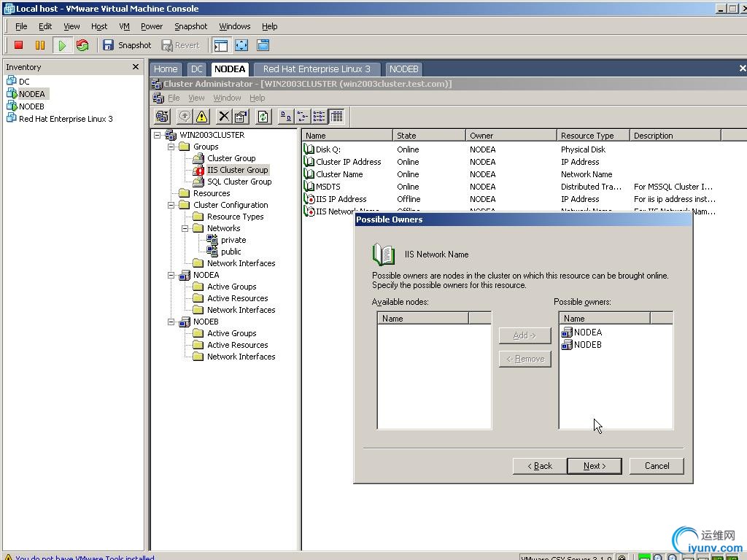Screen dimensions: 747x560
Task: Click the Next button in Possible Owners
Action: 595,466
